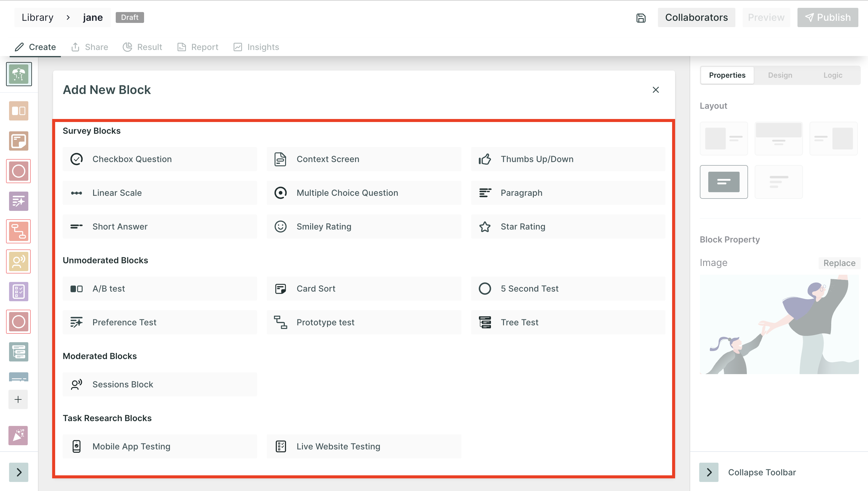Click the Smiley Rating face icon
Screen dimensions: 868x491
(281, 227)
